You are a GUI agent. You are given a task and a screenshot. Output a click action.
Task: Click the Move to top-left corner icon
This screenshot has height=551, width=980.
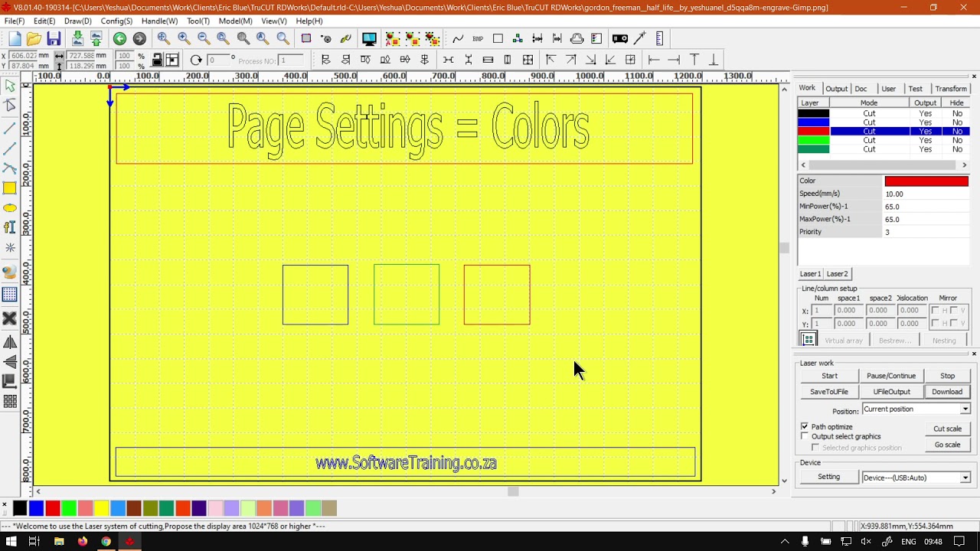550,60
